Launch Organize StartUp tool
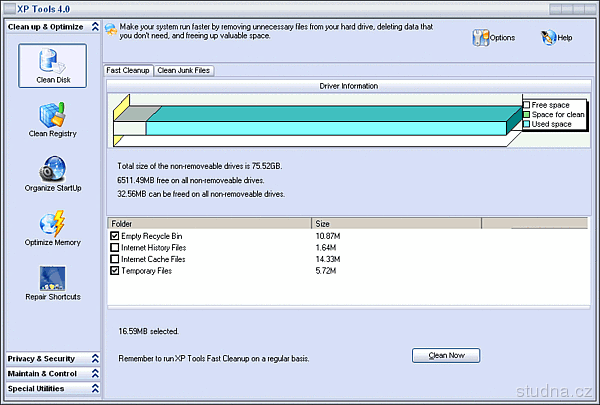600x405 pixels. (52, 173)
